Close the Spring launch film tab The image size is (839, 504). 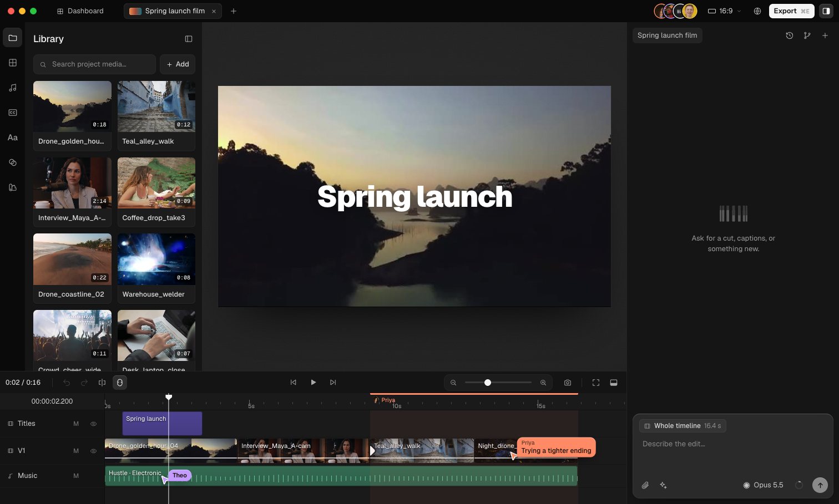click(214, 11)
